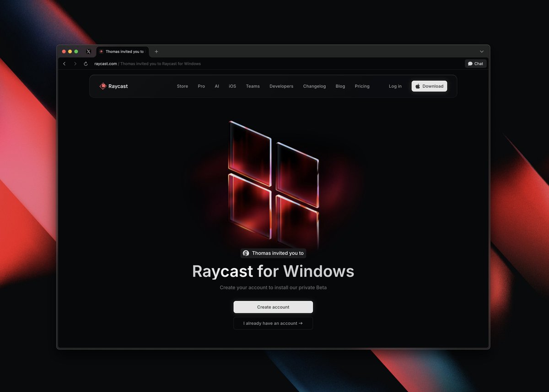Open a new tab with the plus icon

coord(156,52)
